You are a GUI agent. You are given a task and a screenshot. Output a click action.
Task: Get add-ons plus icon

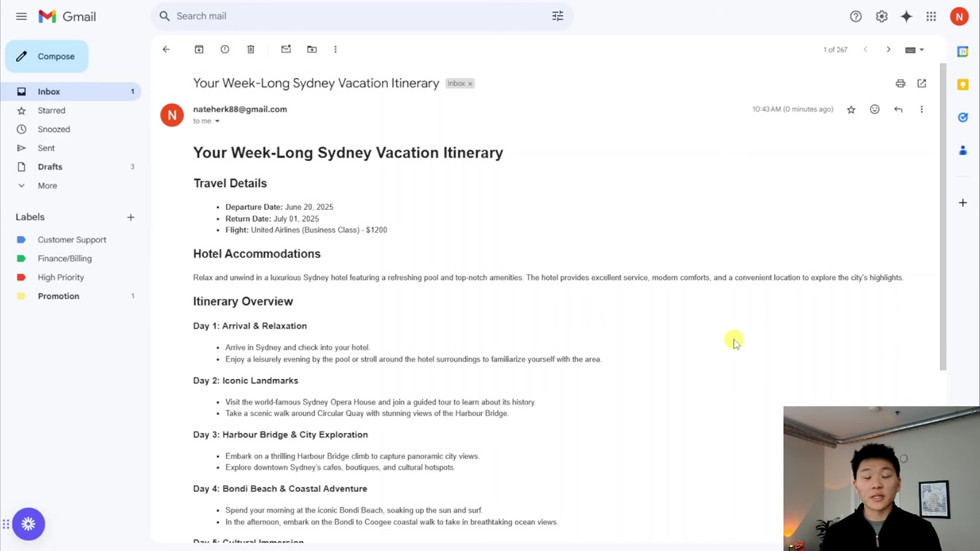click(x=962, y=203)
